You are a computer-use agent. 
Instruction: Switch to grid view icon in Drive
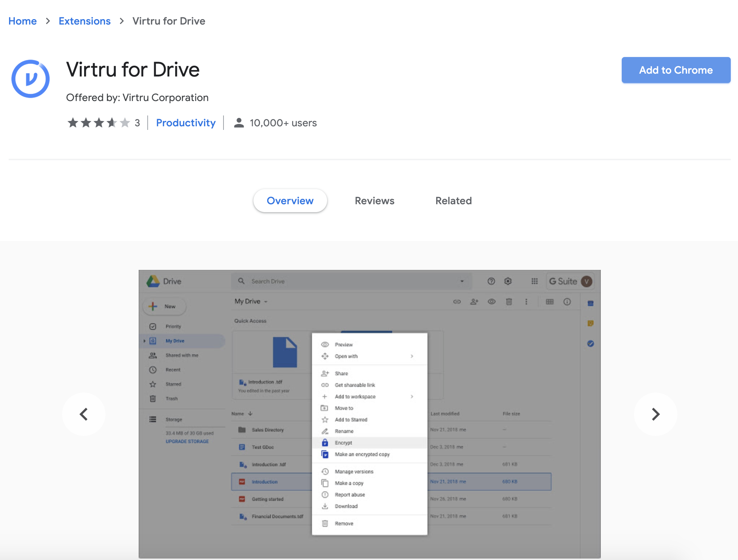(x=550, y=302)
